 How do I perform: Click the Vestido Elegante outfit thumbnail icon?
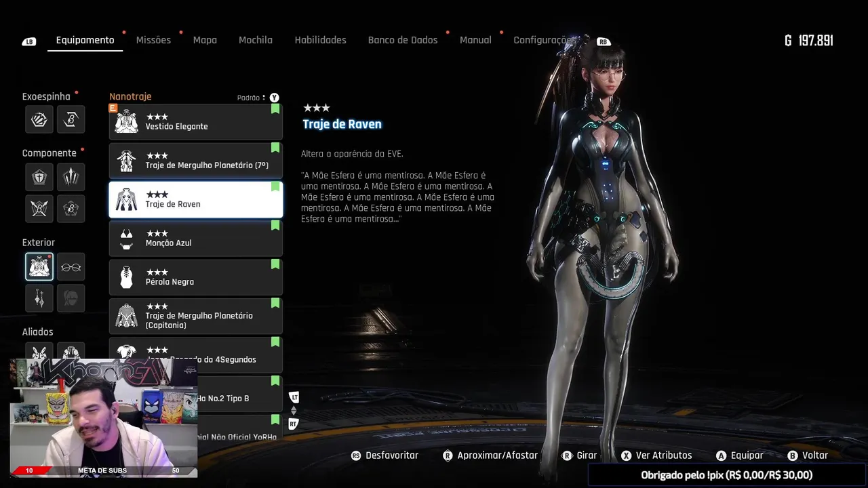click(x=126, y=122)
